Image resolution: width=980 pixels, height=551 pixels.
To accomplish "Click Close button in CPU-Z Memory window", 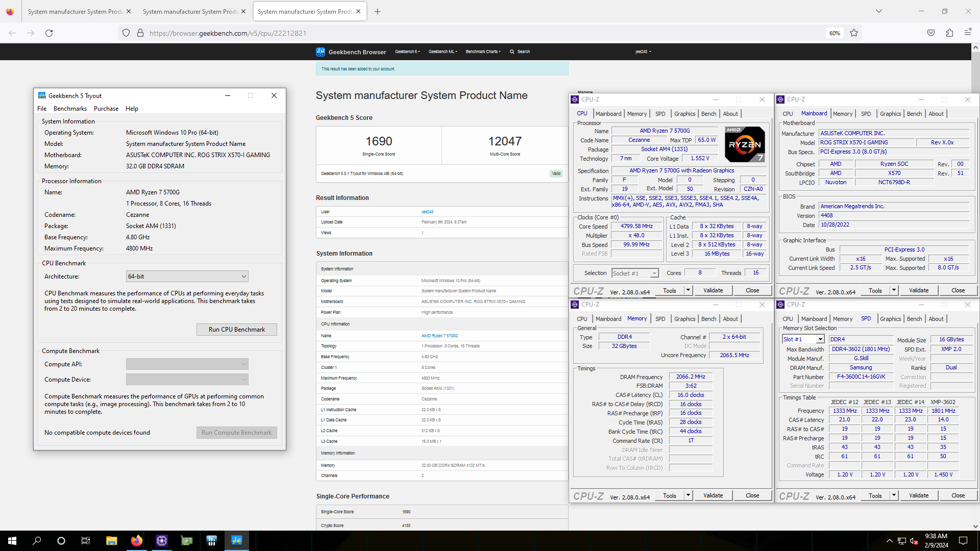I will click(x=752, y=495).
